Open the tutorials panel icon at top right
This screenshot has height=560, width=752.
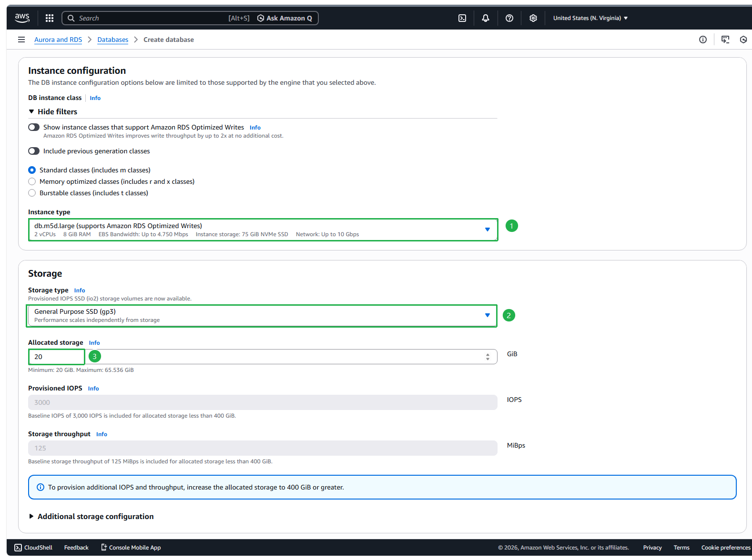(725, 40)
